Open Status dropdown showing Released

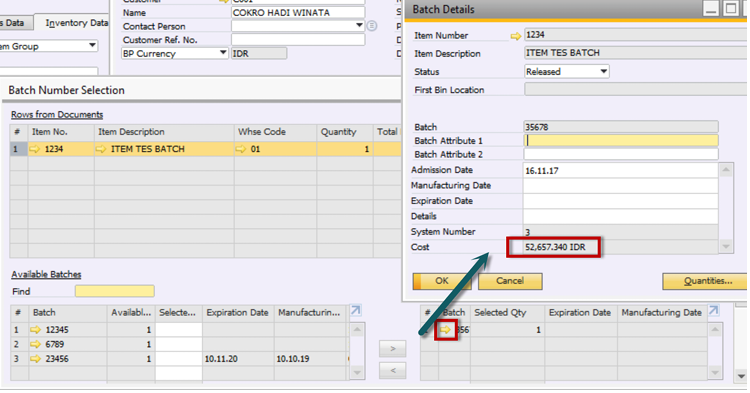pyautogui.click(x=604, y=72)
